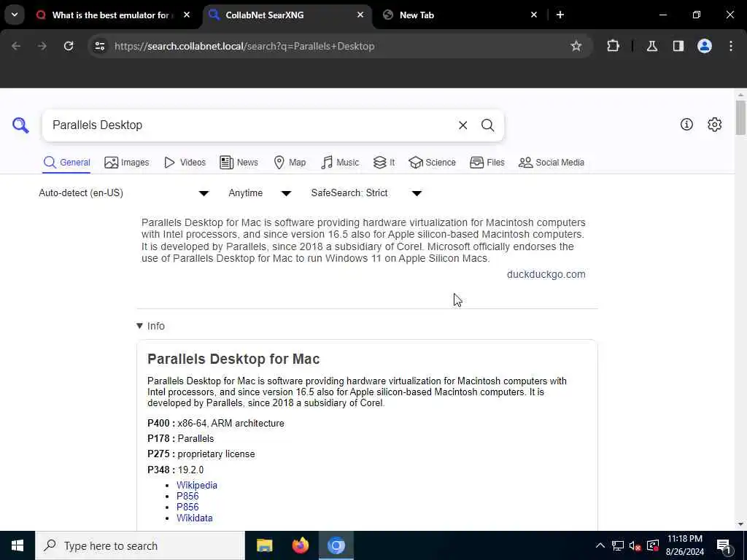This screenshot has width=747, height=560.
Task: Open the network tray icon
Action: (617, 545)
